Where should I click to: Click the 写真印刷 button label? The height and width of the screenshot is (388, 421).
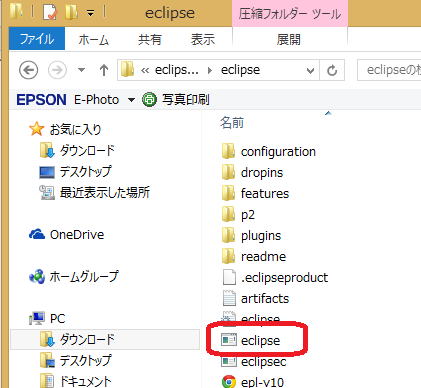pos(186,99)
